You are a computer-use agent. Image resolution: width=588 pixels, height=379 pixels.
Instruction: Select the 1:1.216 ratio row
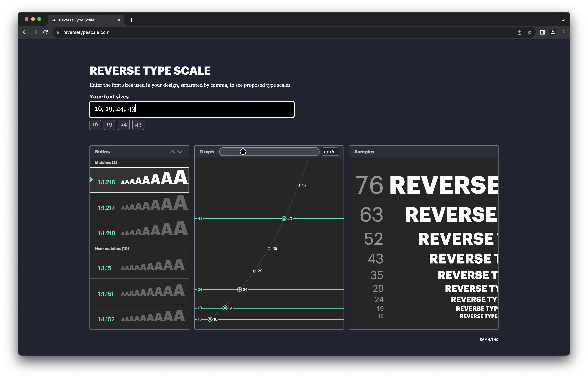[139, 180]
